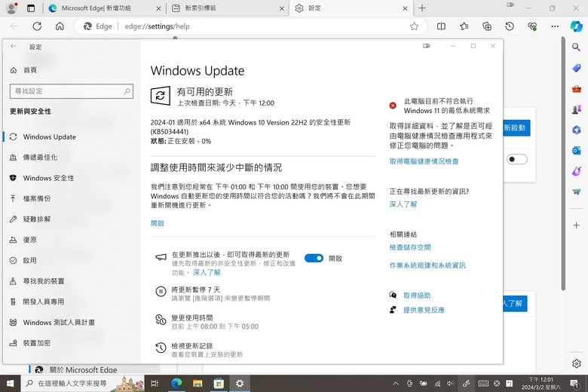Go back with Settings window back arrow
The height and width of the screenshot is (392, 588).
pyautogui.click(x=13, y=46)
